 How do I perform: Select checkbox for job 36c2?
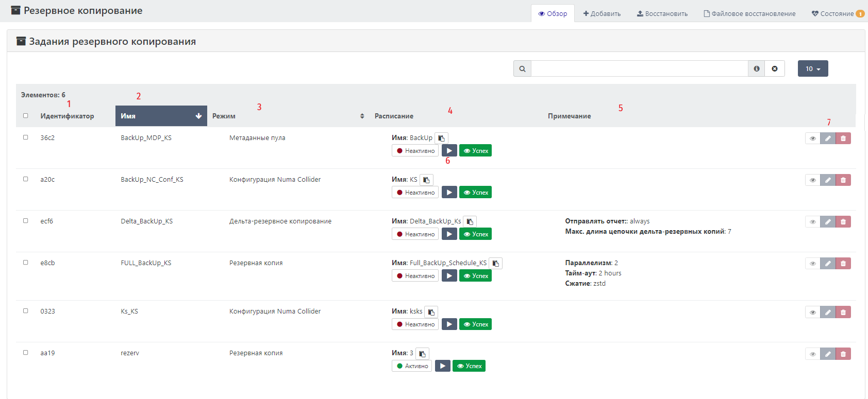coord(25,137)
